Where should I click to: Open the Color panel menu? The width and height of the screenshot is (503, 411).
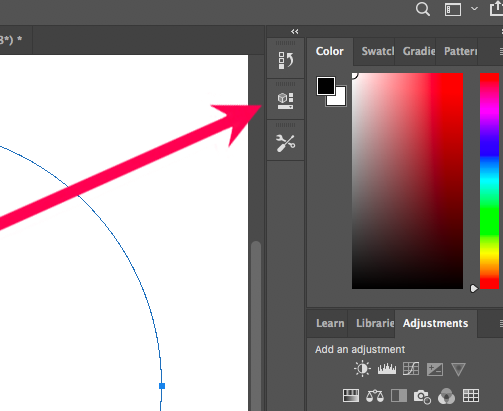pos(501,51)
